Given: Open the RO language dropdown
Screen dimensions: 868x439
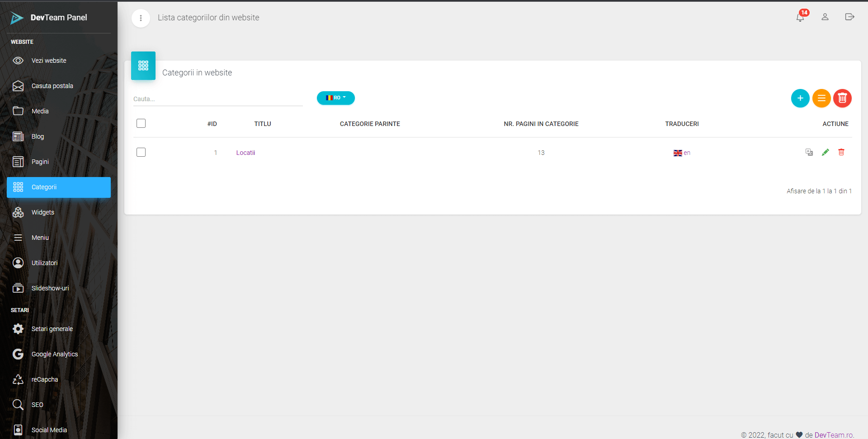Looking at the screenshot, I should (335, 98).
